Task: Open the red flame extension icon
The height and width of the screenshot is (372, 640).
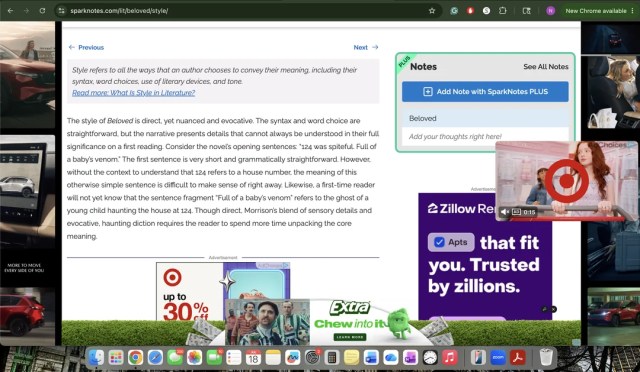Action: [470, 11]
